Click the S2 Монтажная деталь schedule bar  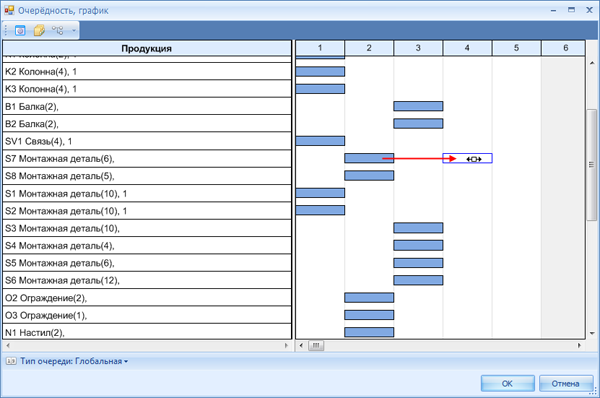pos(320,210)
